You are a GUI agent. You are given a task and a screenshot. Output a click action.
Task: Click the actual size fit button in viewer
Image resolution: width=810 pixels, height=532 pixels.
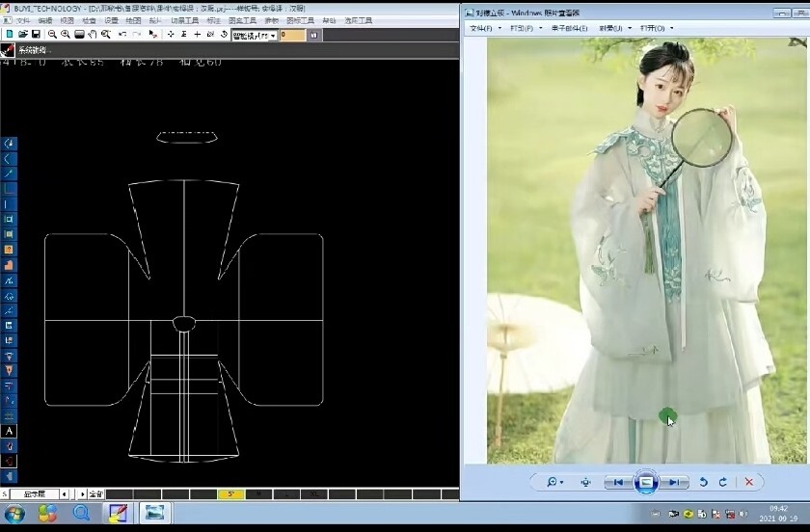[585, 482]
